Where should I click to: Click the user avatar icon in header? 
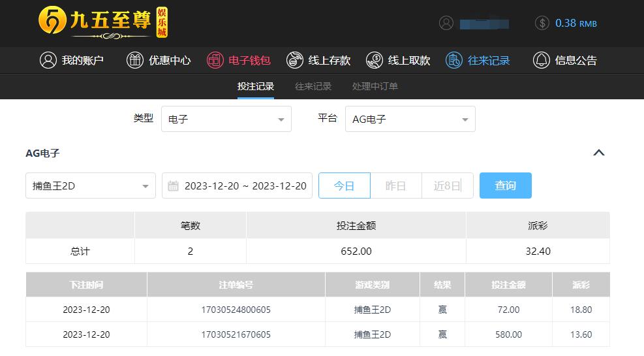[x=446, y=23]
